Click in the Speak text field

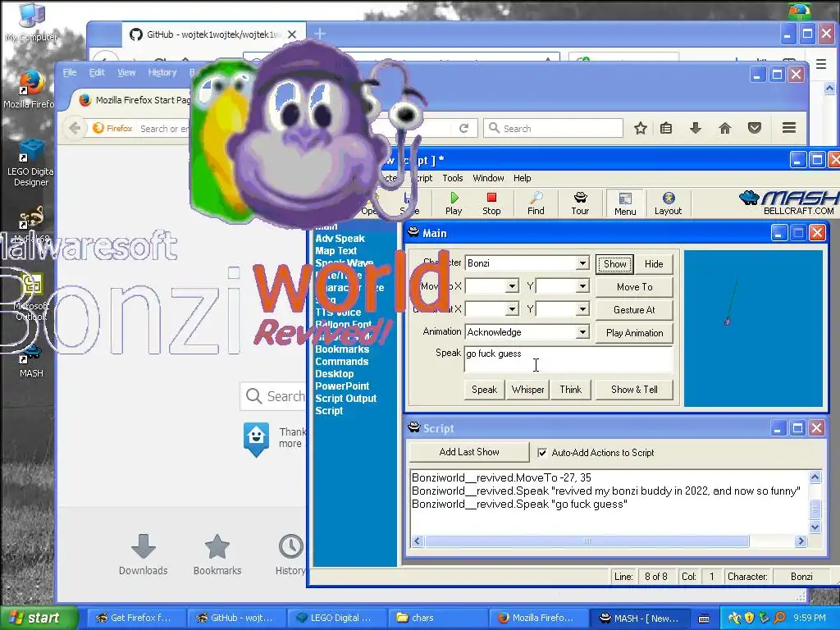coord(568,359)
